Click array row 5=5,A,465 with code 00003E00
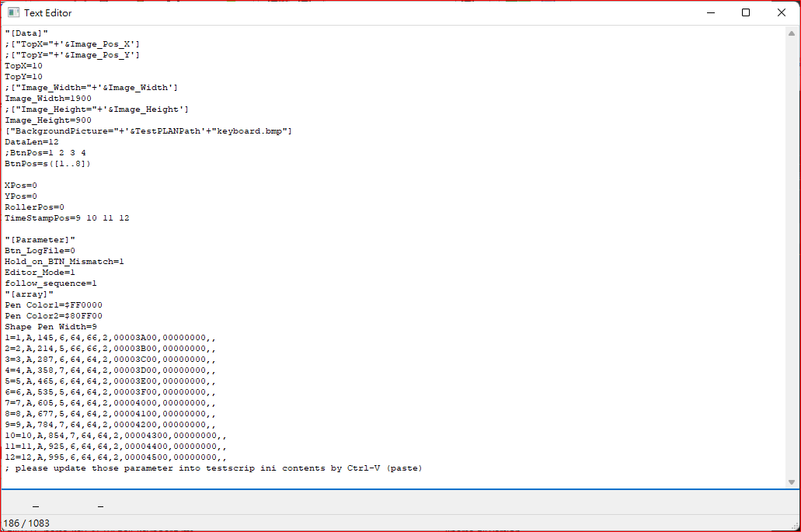This screenshot has height=532, width=801. pos(110,381)
